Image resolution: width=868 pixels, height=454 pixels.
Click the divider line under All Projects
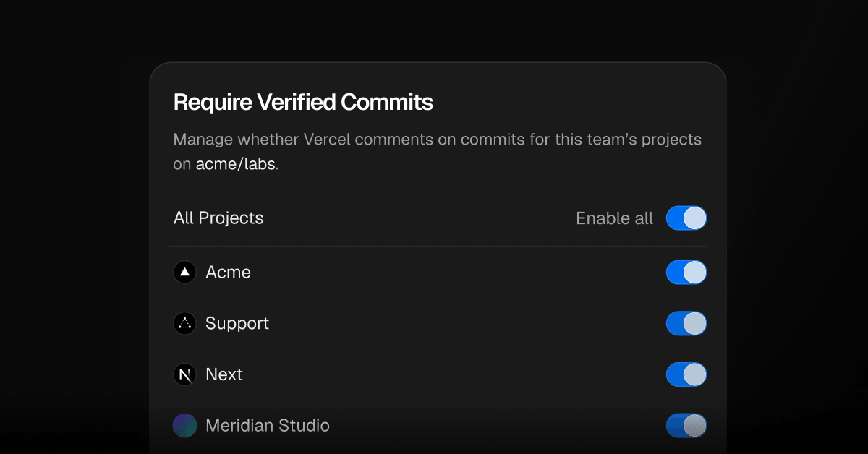[x=438, y=247]
